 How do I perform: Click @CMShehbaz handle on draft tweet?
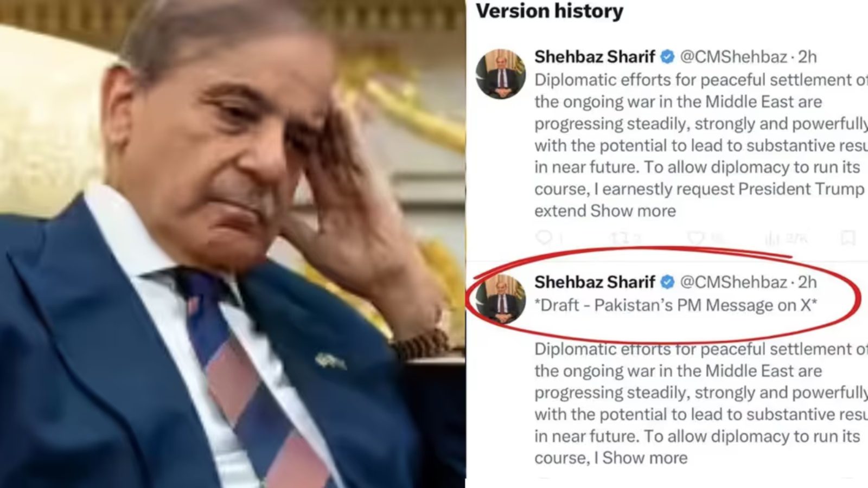[733, 282]
